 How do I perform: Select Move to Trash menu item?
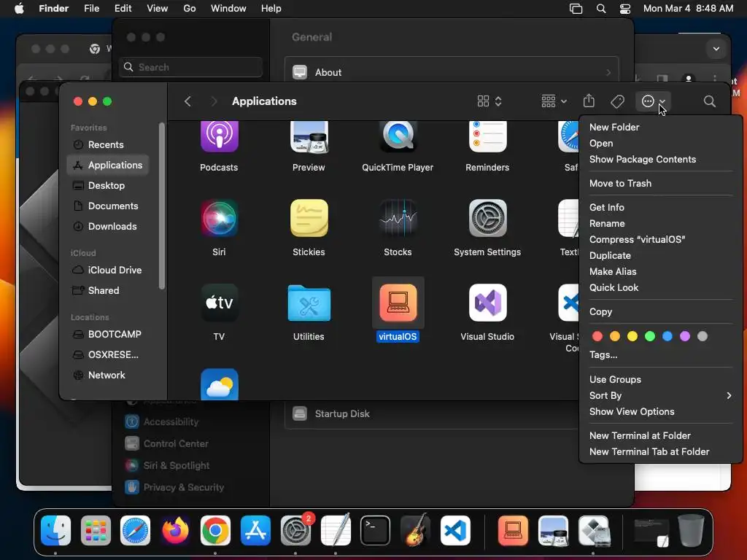620,183
